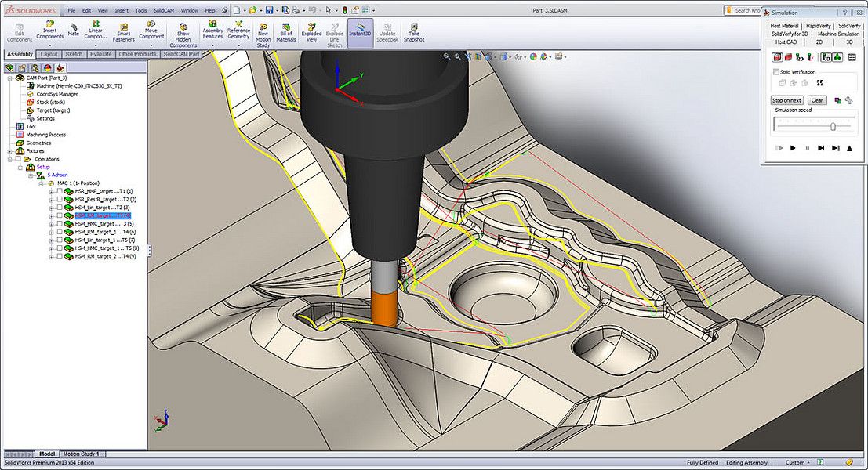Screen dimensions: 868x470
Task: Open the FeatureManager design tree tab icon
Action: coord(9,68)
